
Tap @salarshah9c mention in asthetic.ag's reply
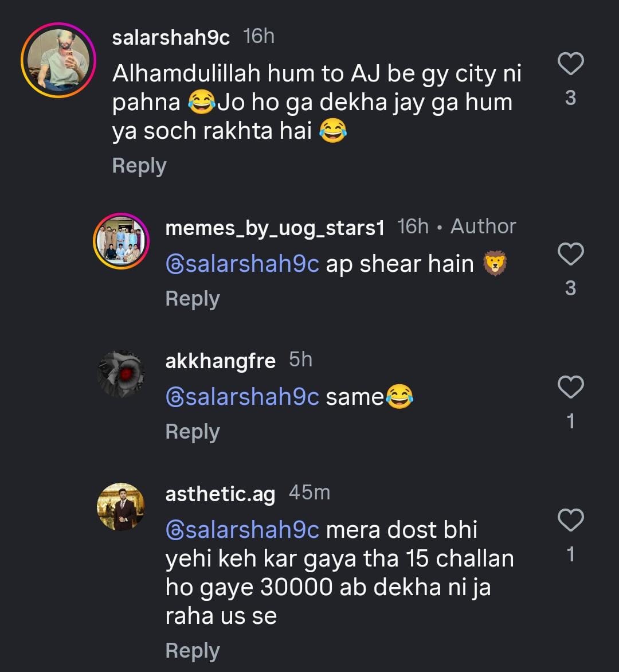coord(242,530)
